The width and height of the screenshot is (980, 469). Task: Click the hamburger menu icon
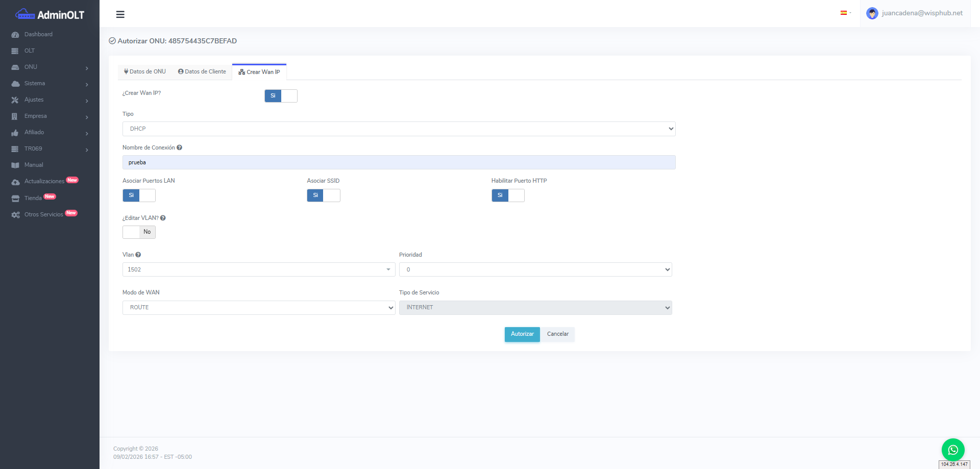tap(120, 14)
